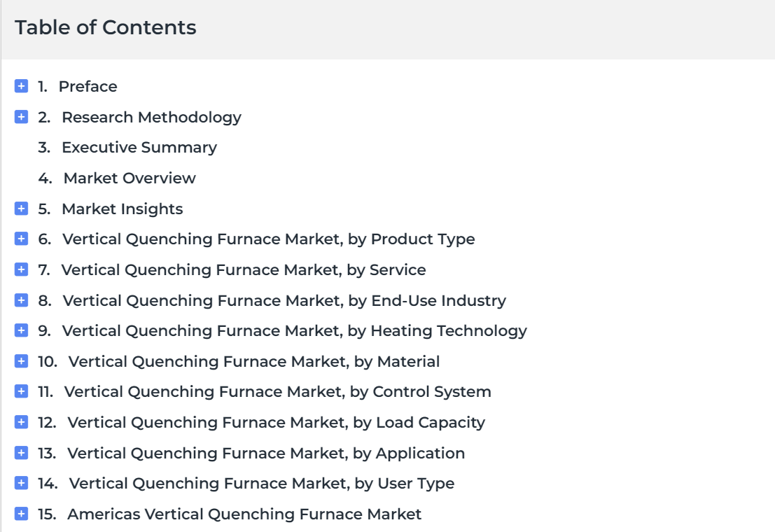775x532 pixels.
Task: Expand the by Load Capacity plus icon
Action: (x=21, y=422)
